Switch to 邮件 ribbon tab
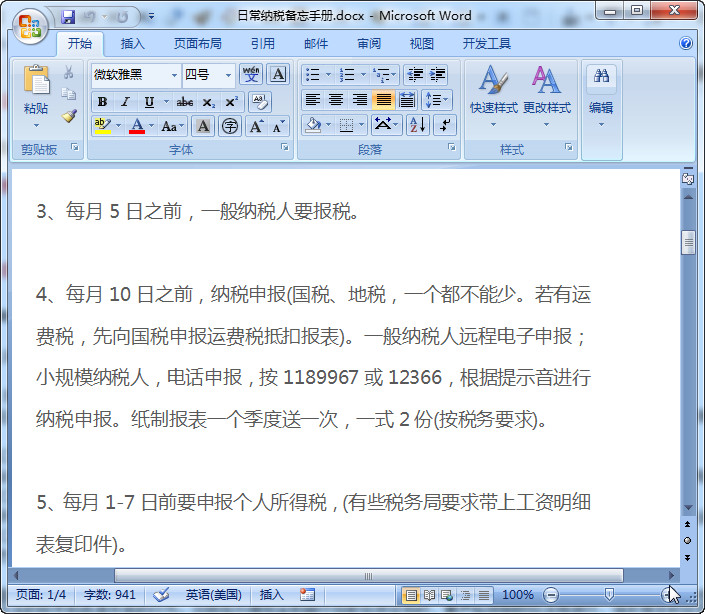Image resolution: width=705 pixels, height=614 pixels. [x=316, y=44]
